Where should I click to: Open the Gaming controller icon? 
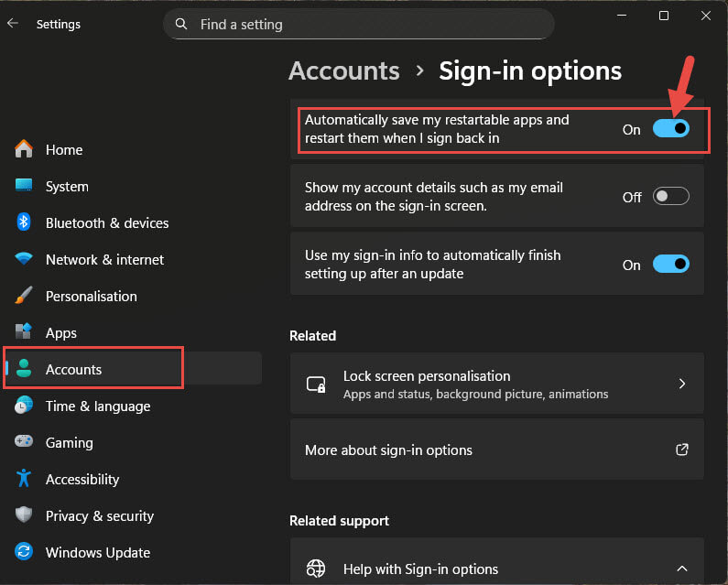[x=24, y=441]
